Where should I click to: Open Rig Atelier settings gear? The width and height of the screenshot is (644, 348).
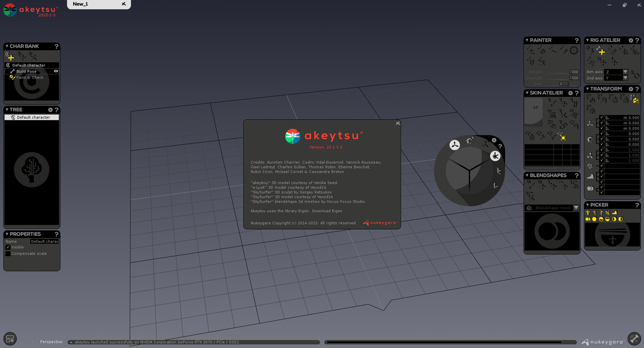click(x=630, y=40)
